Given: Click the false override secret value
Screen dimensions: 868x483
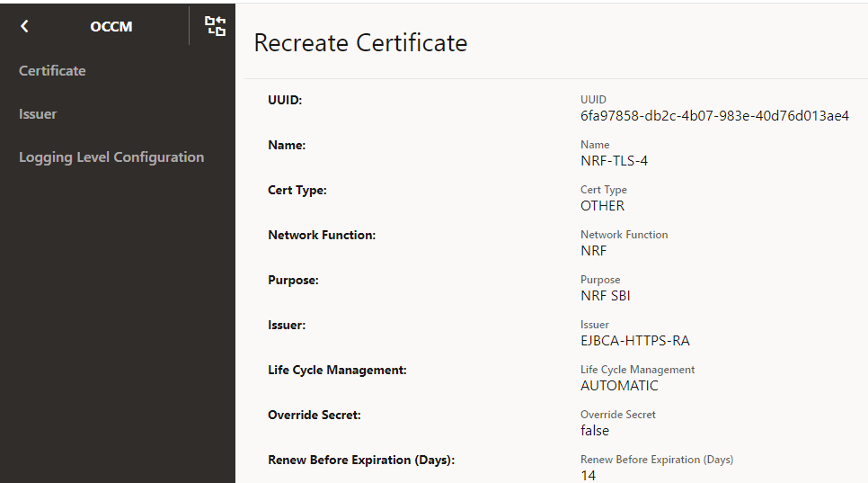Looking at the screenshot, I should pos(595,430).
